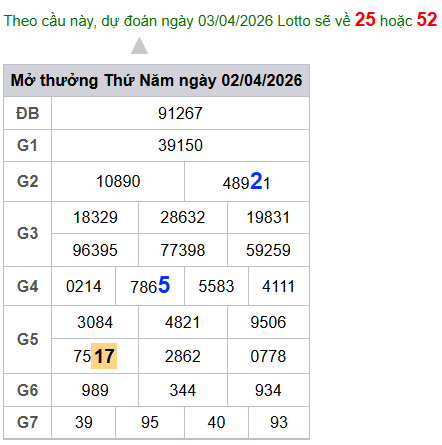Click G5 number 4821
The width and height of the screenshot is (442, 445).
[183, 322]
